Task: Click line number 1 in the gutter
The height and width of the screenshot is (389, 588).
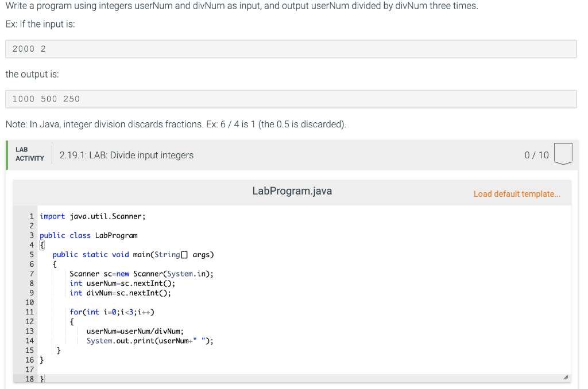Action: tap(31, 216)
